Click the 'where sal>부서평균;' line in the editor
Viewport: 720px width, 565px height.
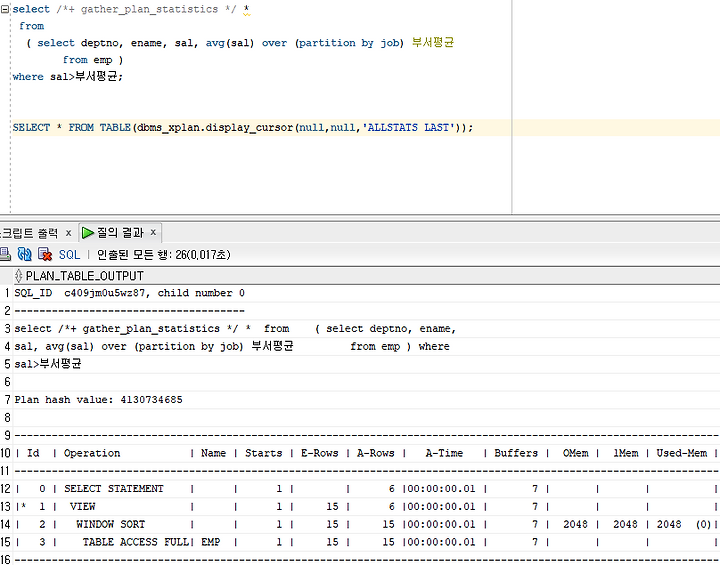(x=68, y=77)
